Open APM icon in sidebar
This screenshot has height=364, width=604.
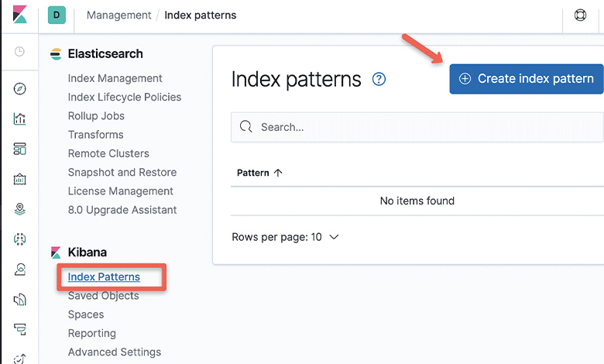(19, 329)
